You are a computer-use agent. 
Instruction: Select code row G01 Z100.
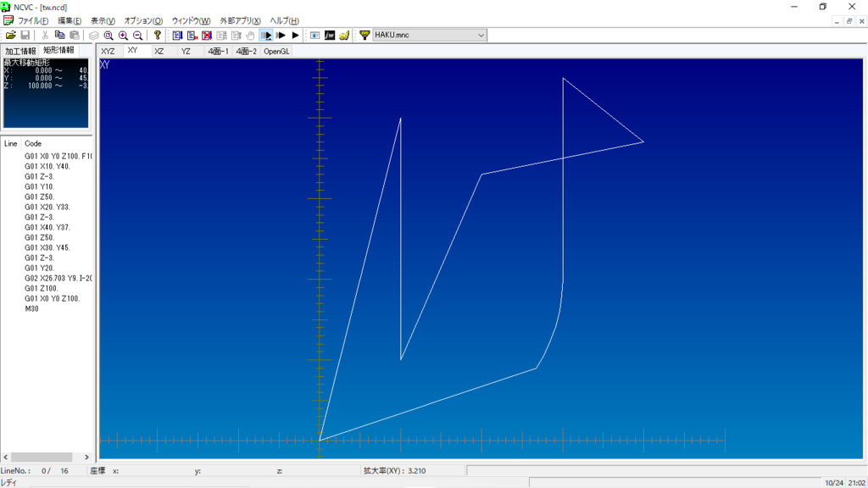[x=41, y=288]
